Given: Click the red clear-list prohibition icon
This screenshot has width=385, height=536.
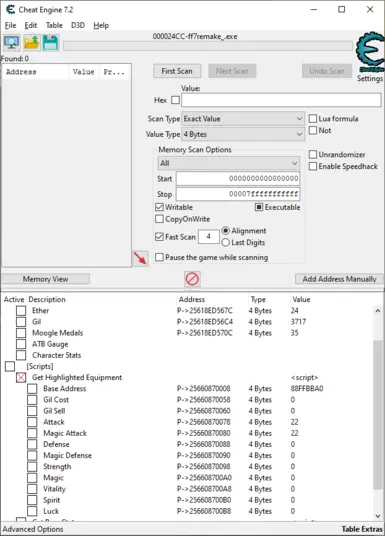Looking at the screenshot, I should point(192,279).
